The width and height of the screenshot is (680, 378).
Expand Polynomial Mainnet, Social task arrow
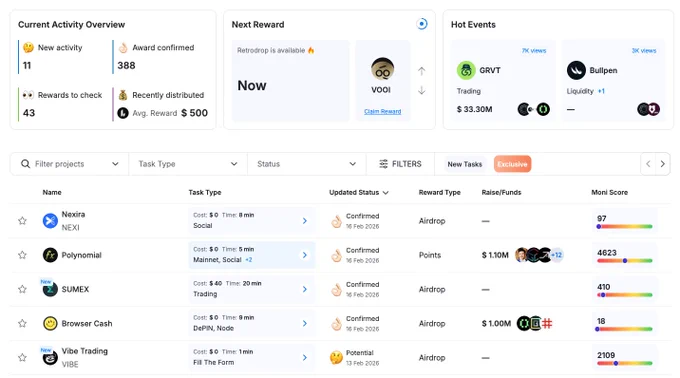pyautogui.click(x=305, y=255)
